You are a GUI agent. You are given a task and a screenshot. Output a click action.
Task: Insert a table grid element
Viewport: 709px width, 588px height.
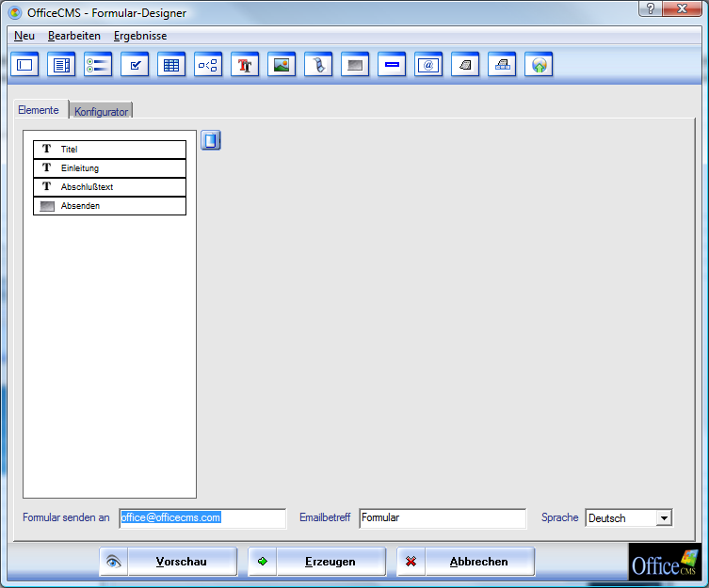click(171, 65)
